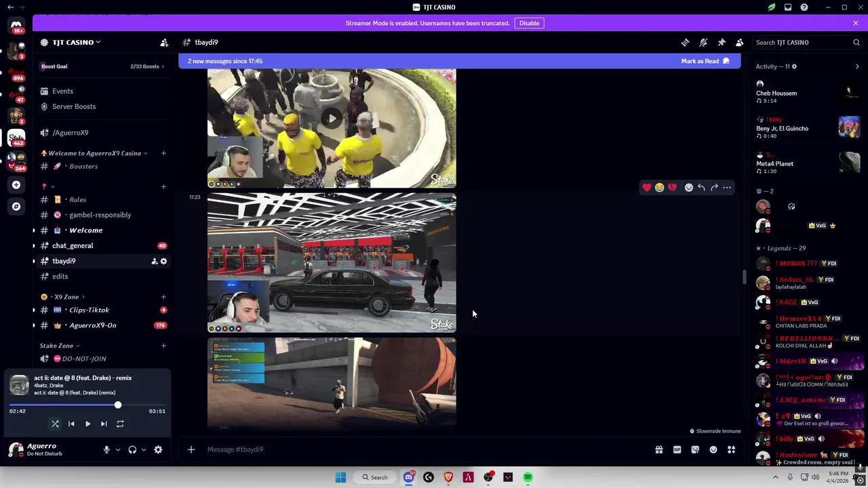Reply to the hovered message
This screenshot has height=488, width=868.
click(701, 187)
